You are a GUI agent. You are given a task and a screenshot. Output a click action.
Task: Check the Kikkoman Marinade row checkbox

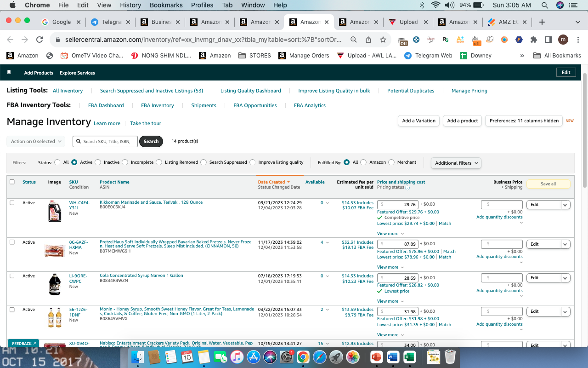(12, 202)
